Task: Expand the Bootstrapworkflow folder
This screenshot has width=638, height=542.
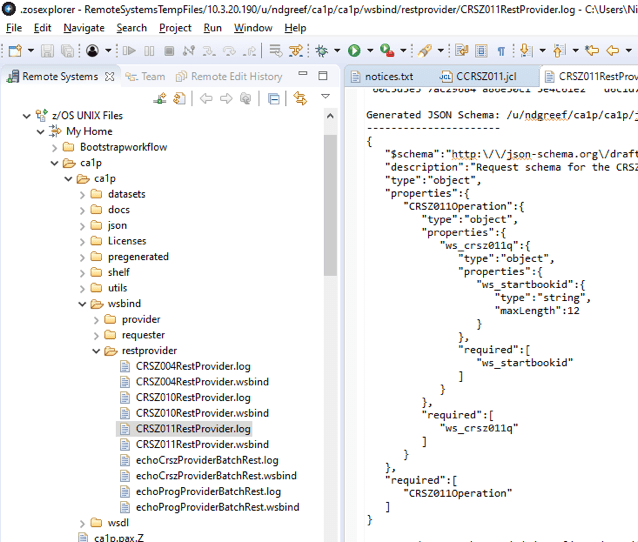Action: (x=55, y=148)
